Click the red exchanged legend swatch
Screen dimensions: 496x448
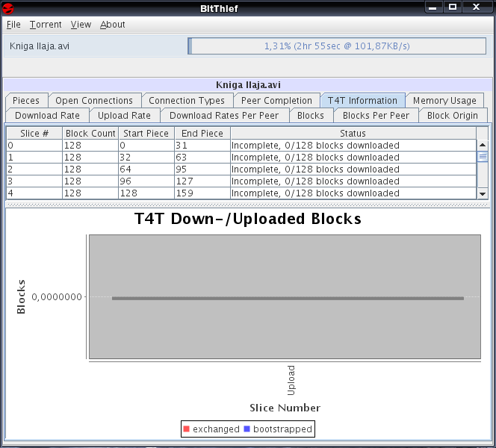tap(186, 429)
